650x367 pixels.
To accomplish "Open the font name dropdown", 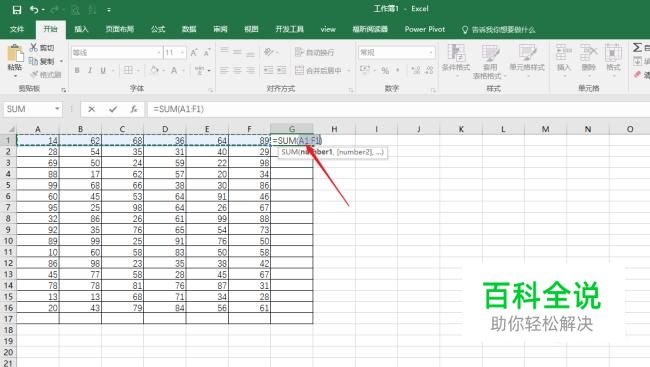I will pyautogui.click(x=158, y=53).
